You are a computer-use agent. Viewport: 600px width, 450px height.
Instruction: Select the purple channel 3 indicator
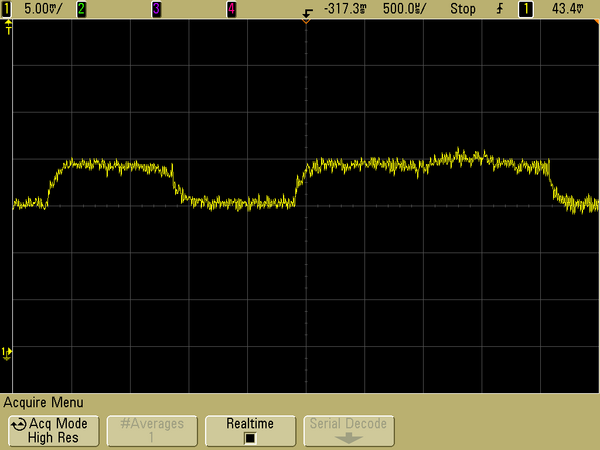pyautogui.click(x=156, y=9)
